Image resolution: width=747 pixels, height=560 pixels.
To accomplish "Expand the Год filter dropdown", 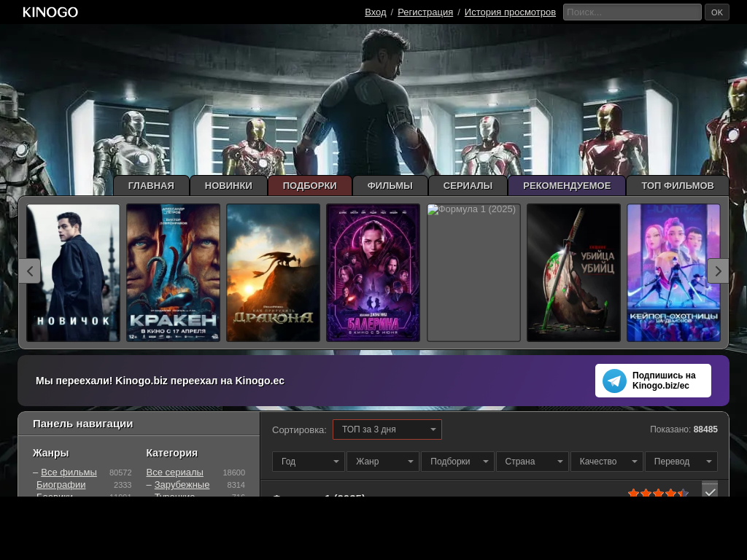I will tap(309, 462).
